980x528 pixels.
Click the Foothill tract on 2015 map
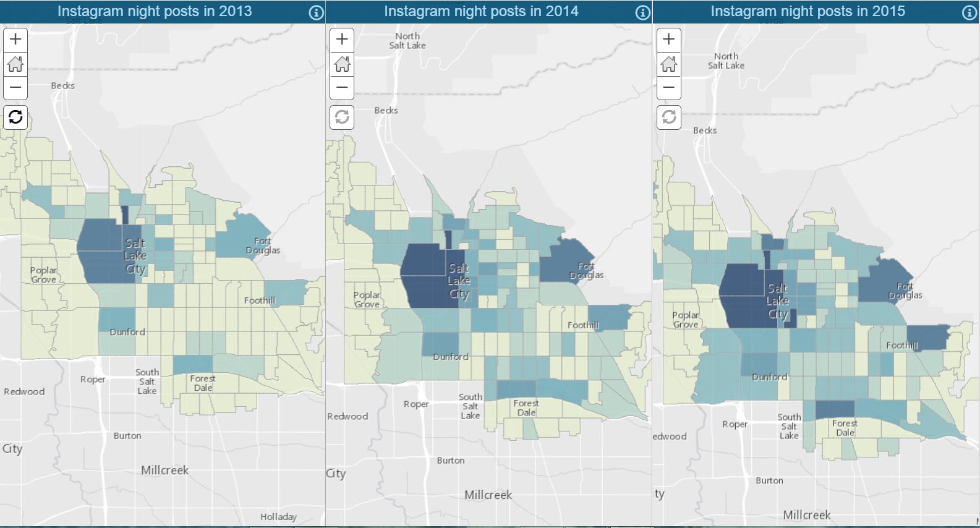point(927,337)
